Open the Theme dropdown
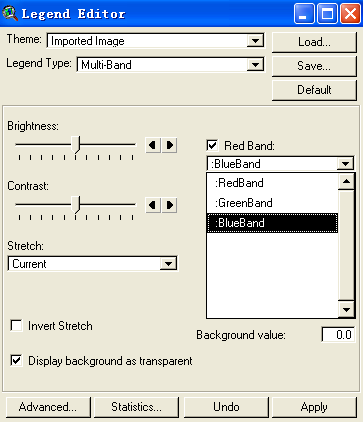 [x=255, y=41]
